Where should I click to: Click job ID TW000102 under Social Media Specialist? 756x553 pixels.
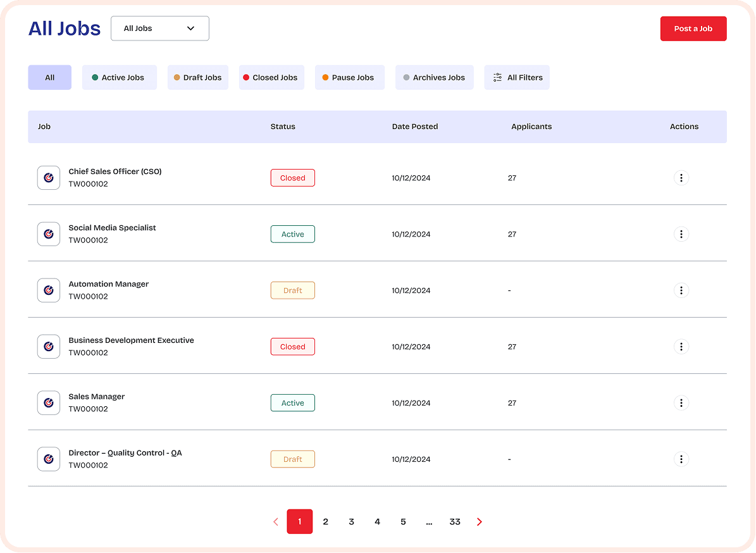click(88, 240)
